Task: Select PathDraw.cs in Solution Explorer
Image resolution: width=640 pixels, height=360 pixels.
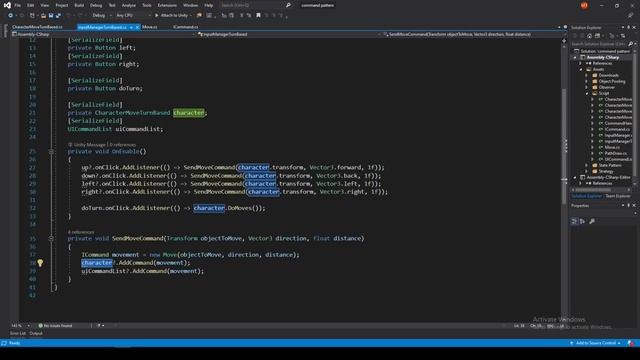Action: 615,153
